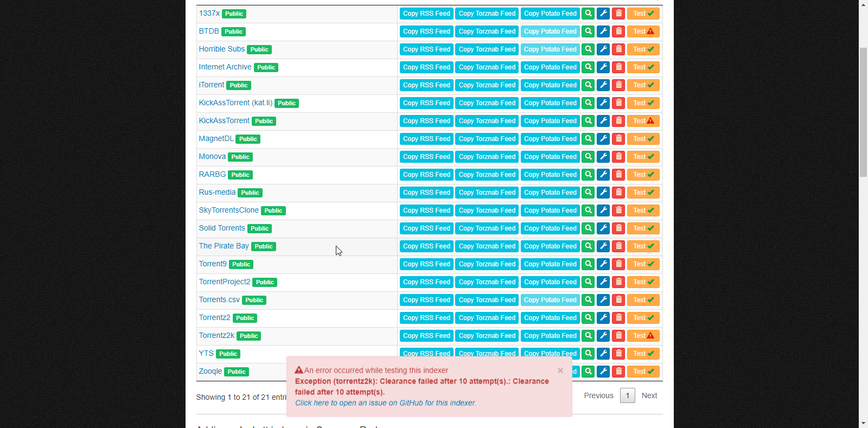The height and width of the screenshot is (428, 868).
Task: Copy Potato Feed for BTDB
Action: pyautogui.click(x=550, y=31)
